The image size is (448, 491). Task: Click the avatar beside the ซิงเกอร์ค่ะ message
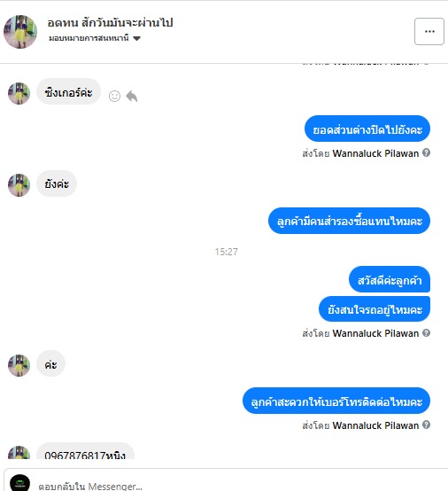(x=19, y=93)
